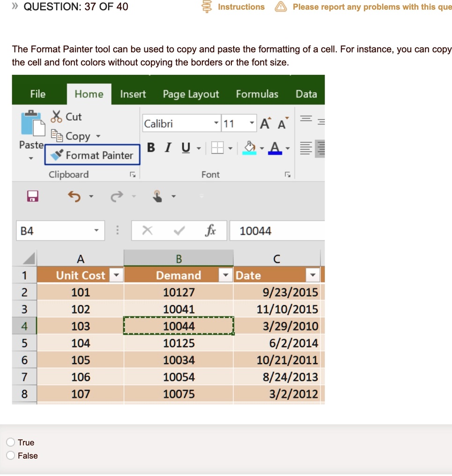Expand the Calibri font name dropdown

(x=216, y=124)
